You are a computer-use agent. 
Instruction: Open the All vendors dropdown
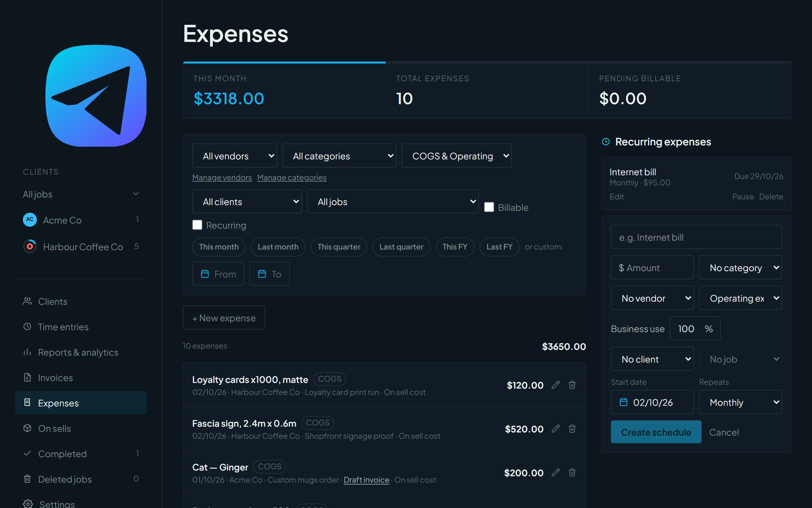[x=234, y=156]
